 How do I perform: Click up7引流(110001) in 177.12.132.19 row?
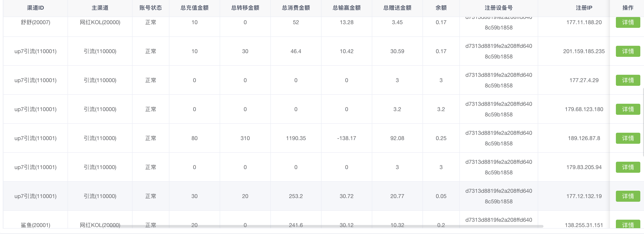click(35, 196)
